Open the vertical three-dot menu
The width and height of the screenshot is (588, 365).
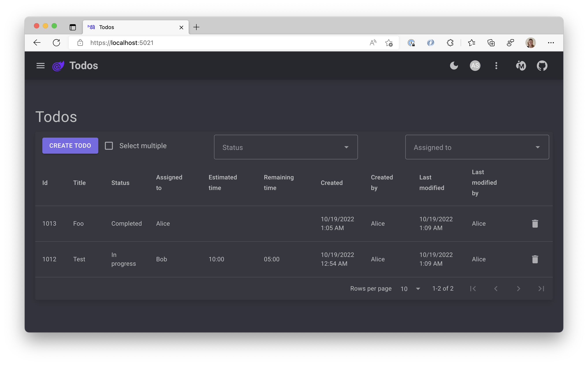[496, 66]
